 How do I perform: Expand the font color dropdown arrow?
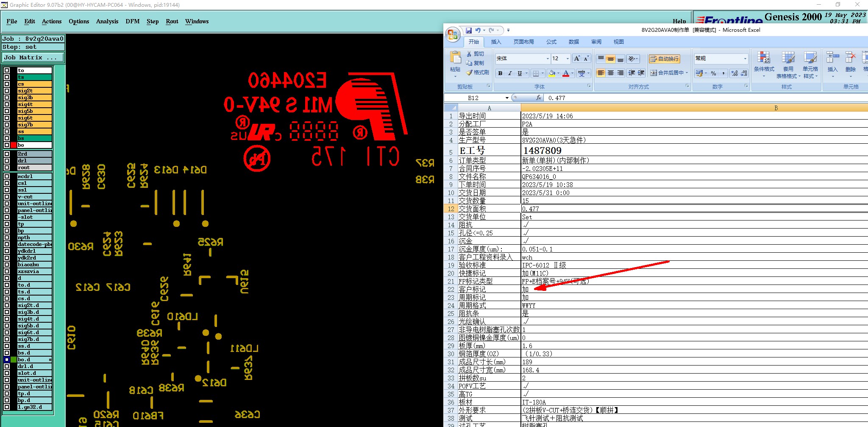[x=572, y=73]
